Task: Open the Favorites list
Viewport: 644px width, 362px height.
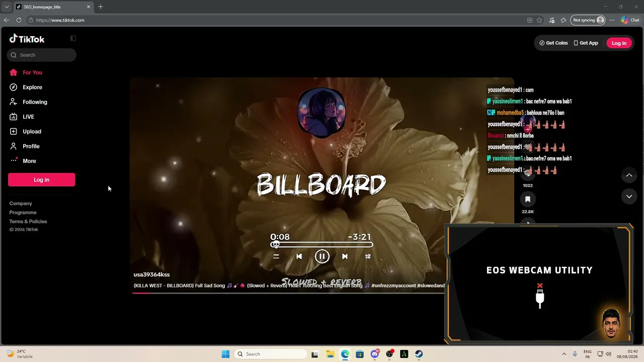Action: [x=563, y=20]
